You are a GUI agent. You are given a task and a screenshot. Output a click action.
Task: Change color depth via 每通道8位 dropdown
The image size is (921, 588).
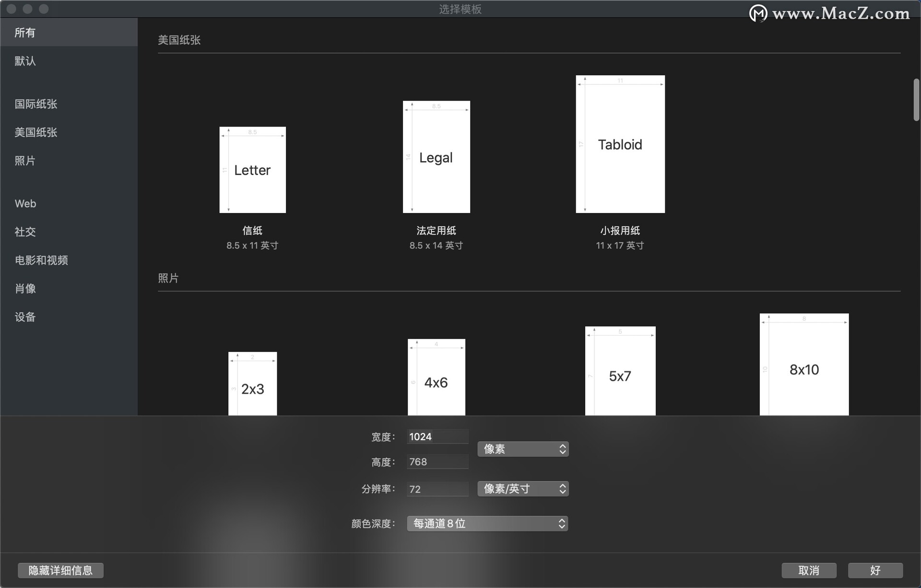click(x=486, y=523)
